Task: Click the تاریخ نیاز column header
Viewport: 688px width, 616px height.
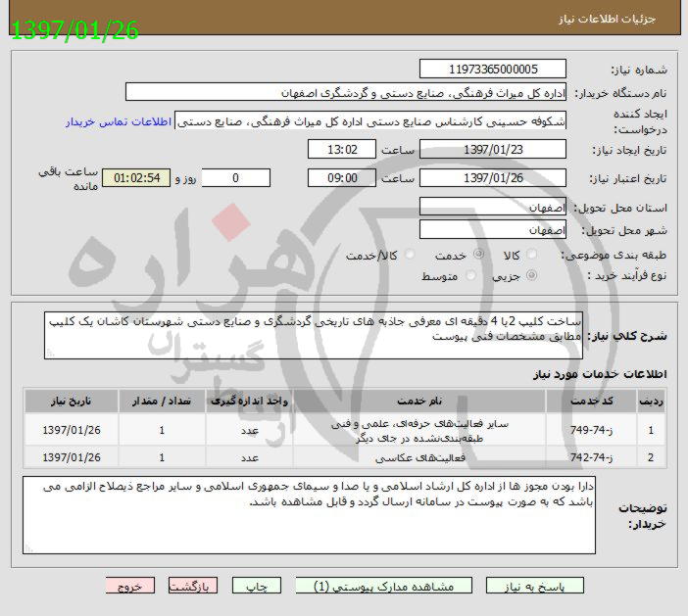Action: [72, 402]
